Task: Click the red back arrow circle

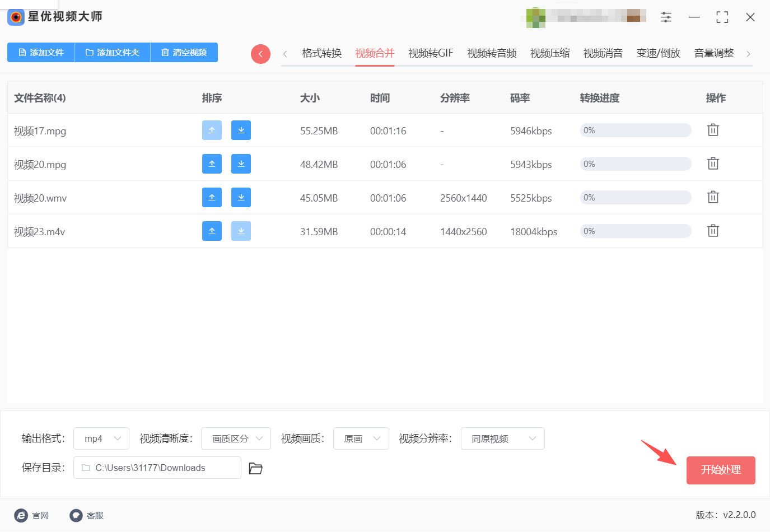Action: click(x=260, y=54)
